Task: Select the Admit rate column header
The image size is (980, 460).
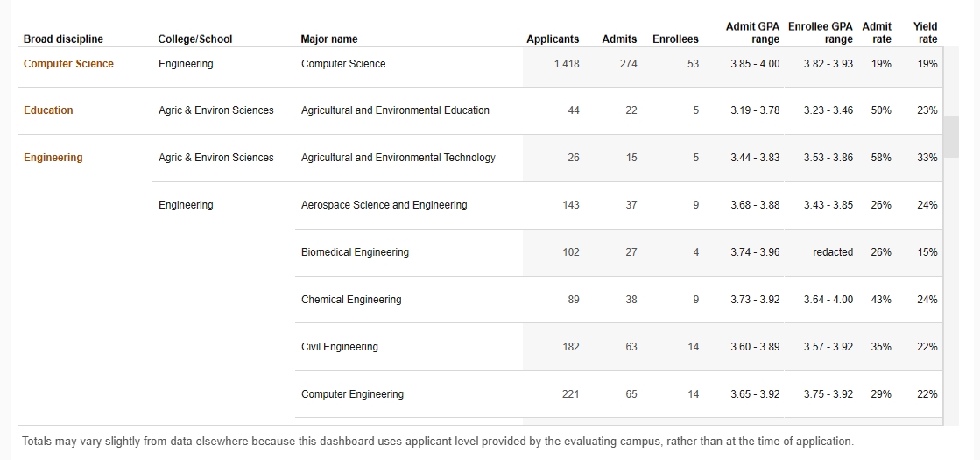Action: (x=877, y=33)
